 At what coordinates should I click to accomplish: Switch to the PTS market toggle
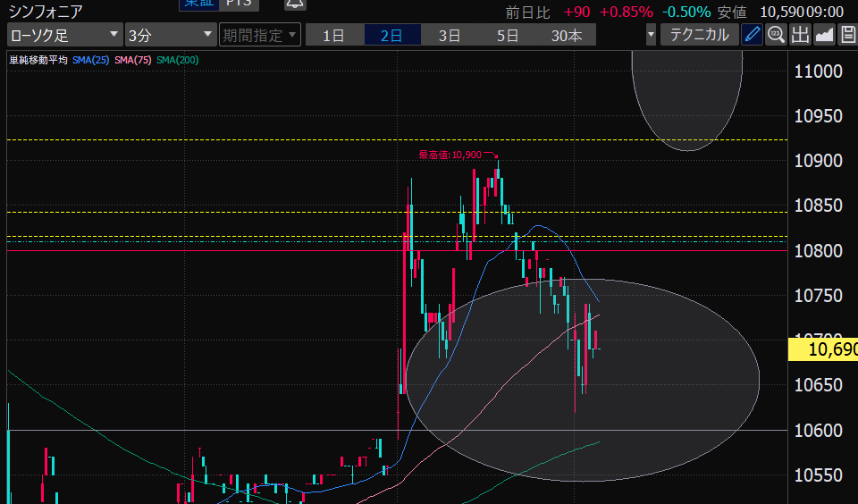(239, 4)
